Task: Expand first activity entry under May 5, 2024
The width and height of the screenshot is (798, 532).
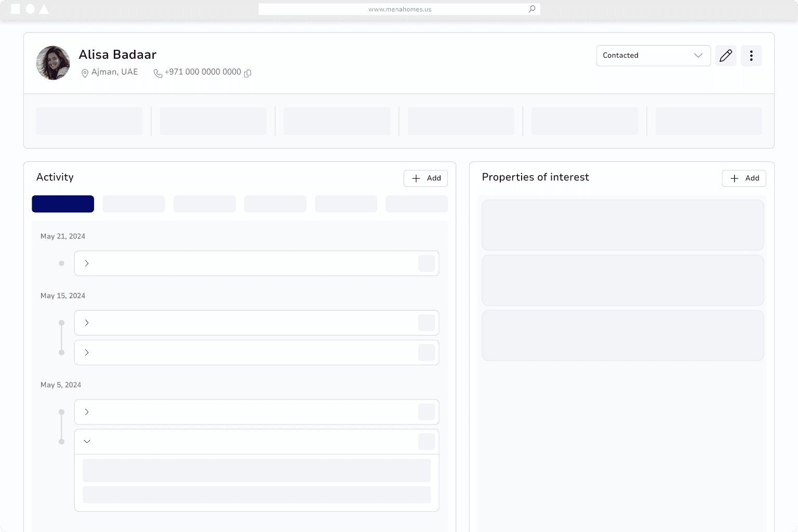Action: coord(87,412)
